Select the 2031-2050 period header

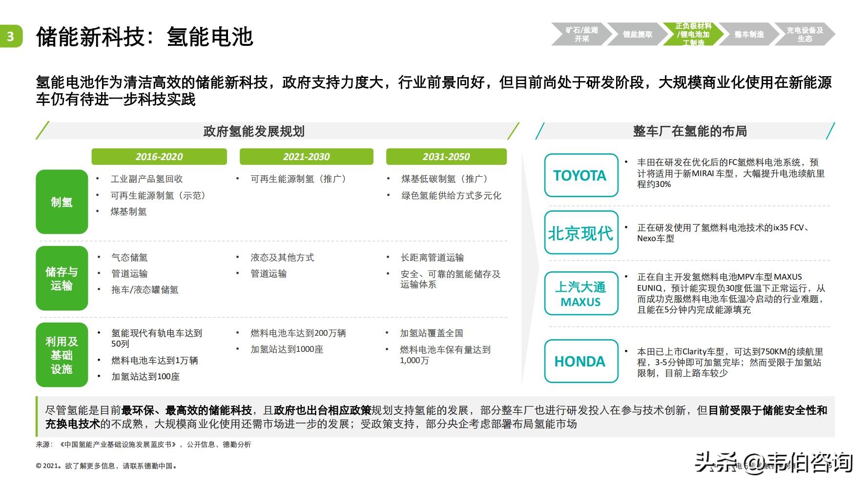(446, 157)
